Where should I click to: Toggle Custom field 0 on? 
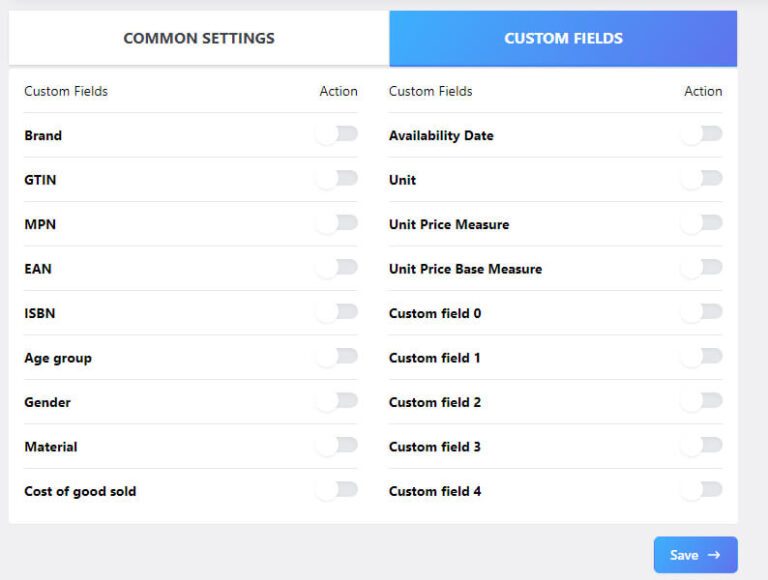click(x=702, y=313)
